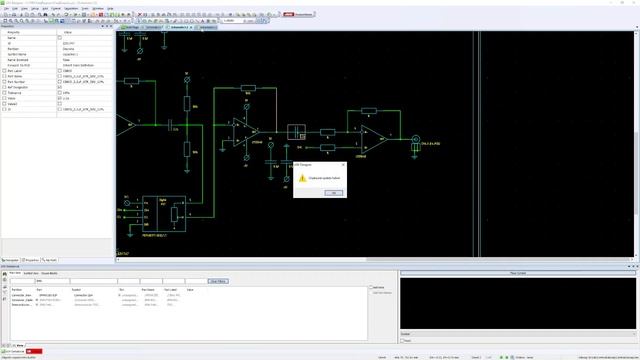This screenshot has height=360, width=640.
Task: Click the Forward To PCB value cell
Action: (x=84, y=65)
